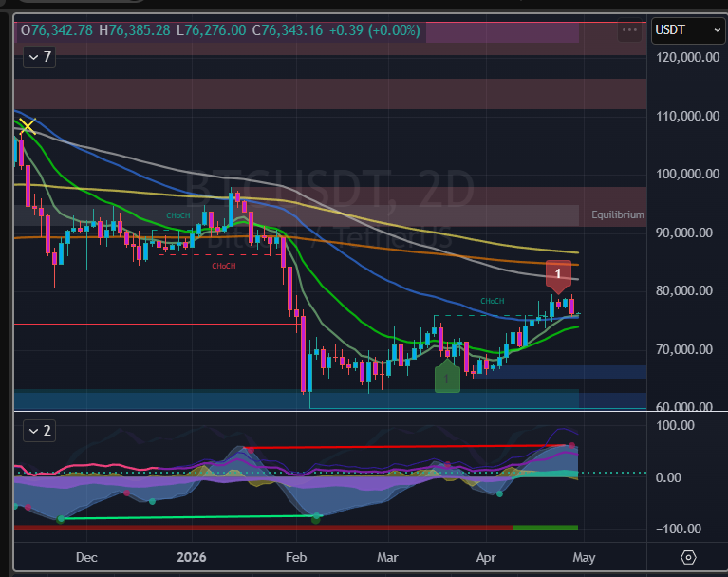
Task: Click the red CHoCH label
Action: [224, 266]
